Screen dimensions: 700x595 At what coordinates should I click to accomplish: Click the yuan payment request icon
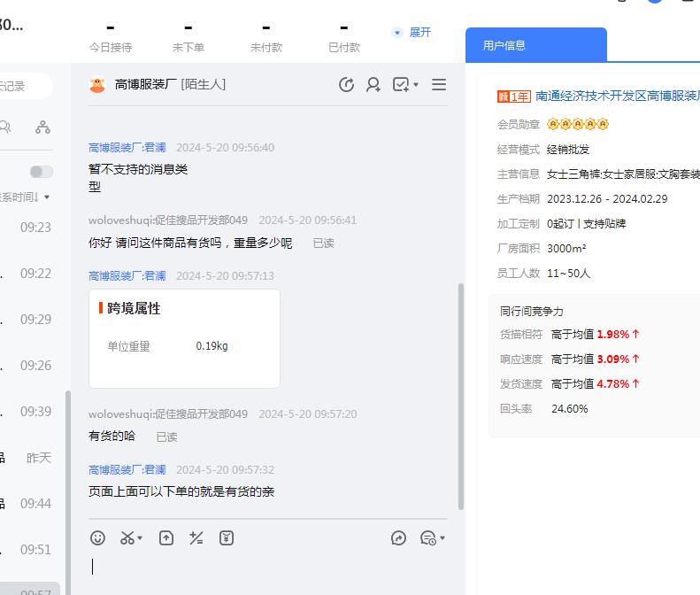point(227,537)
